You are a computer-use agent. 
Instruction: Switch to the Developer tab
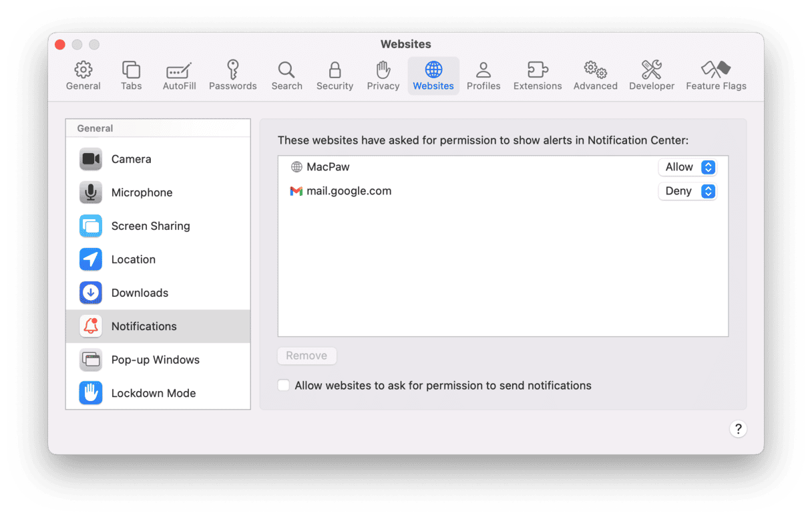tap(651, 76)
